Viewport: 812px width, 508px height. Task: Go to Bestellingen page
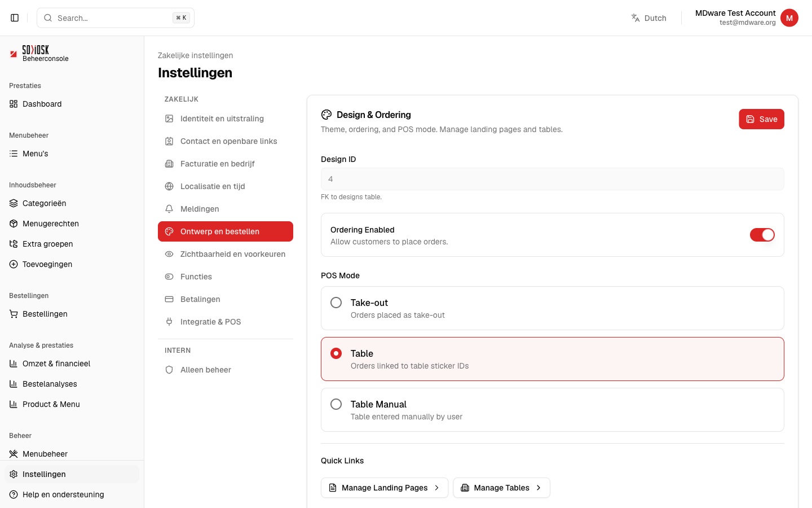(x=72, y=314)
